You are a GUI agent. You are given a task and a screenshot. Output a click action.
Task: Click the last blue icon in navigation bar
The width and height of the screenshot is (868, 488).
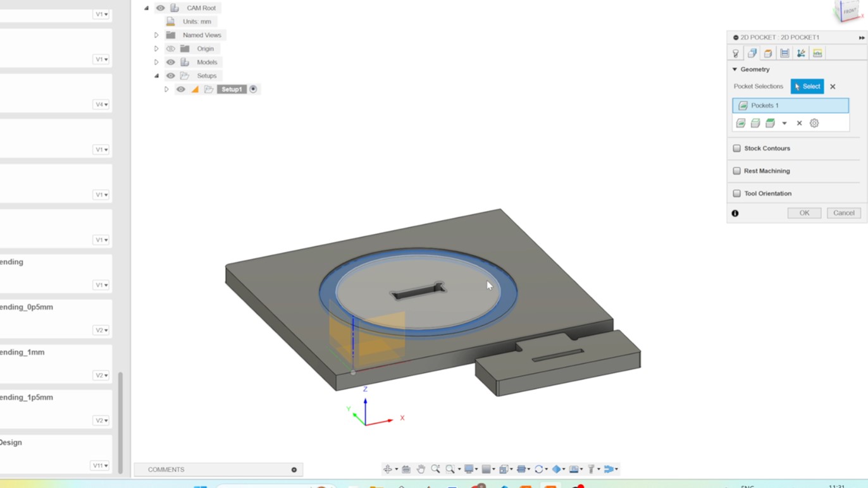(609, 469)
